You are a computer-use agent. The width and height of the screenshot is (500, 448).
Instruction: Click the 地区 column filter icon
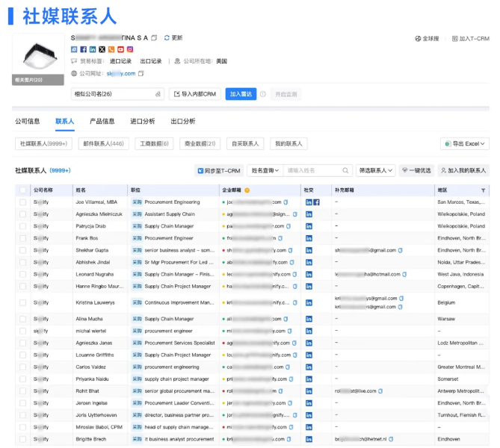[483, 190]
